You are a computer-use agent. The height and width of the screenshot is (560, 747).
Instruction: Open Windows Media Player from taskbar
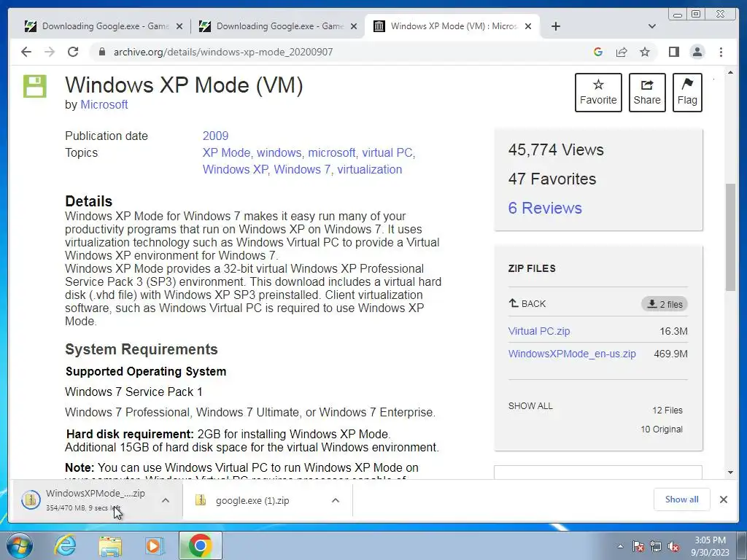pyautogui.click(x=153, y=545)
